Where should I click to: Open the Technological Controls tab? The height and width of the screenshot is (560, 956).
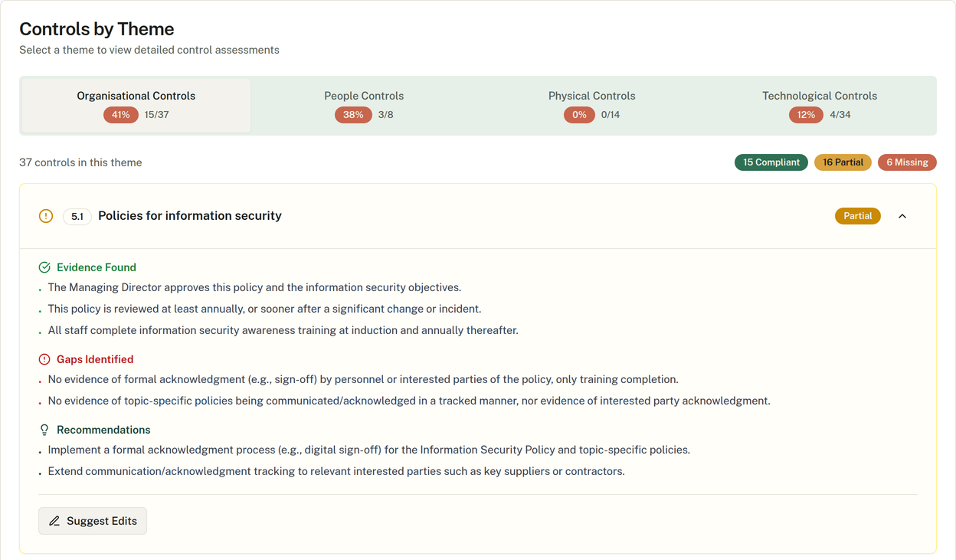[x=820, y=106]
